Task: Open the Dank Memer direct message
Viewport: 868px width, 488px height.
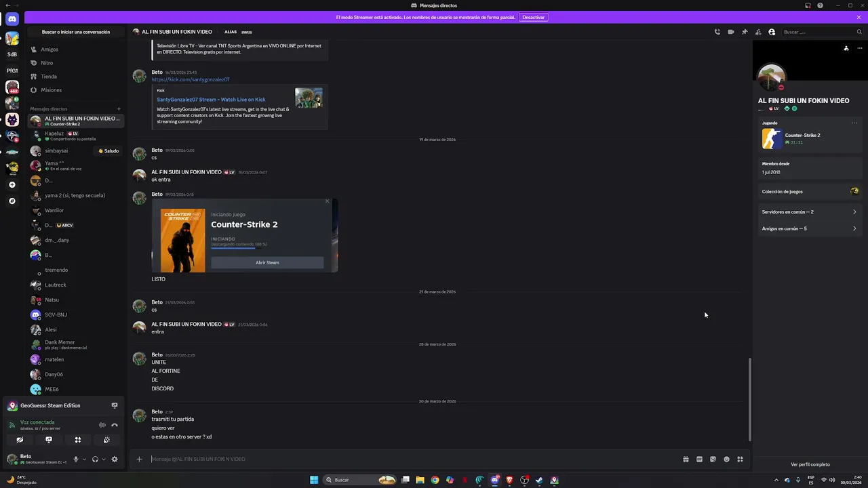Action: 75,344
